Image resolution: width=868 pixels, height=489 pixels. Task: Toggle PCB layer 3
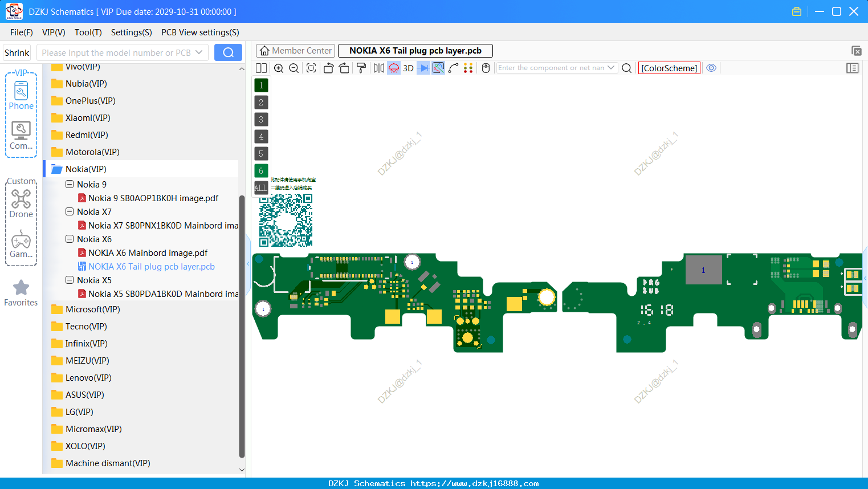pyautogui.click(x=261, y=120)
